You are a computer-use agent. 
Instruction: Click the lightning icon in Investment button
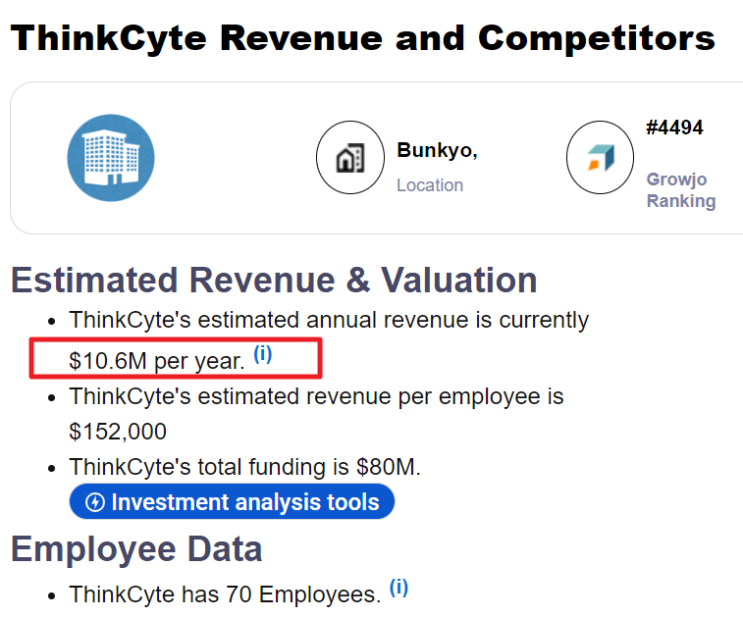(95, 502)
